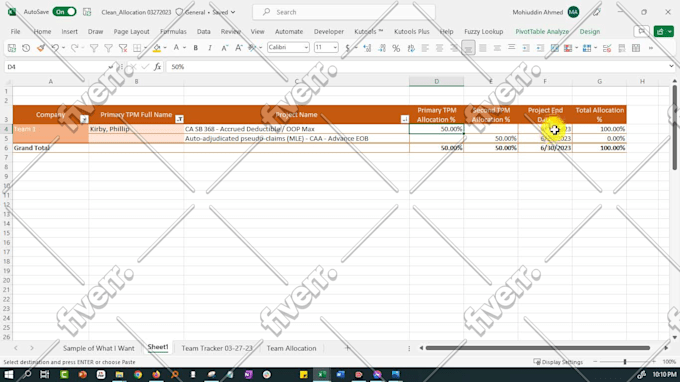The width and height of the screenshot is (680, 382).
Task: Click the Share button
Action: point(664,32)
